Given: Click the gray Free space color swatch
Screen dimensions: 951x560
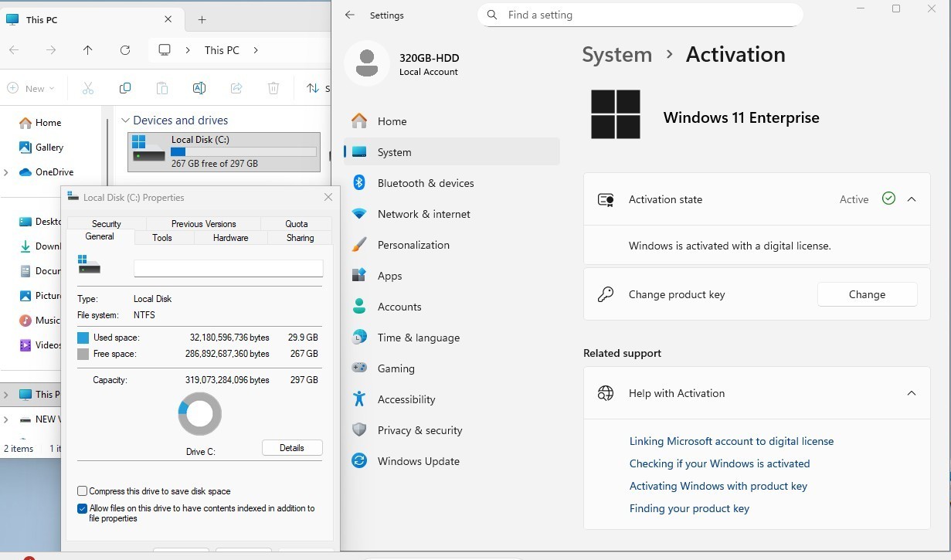Looking at the screenshot, I should [x=83, y=354].
